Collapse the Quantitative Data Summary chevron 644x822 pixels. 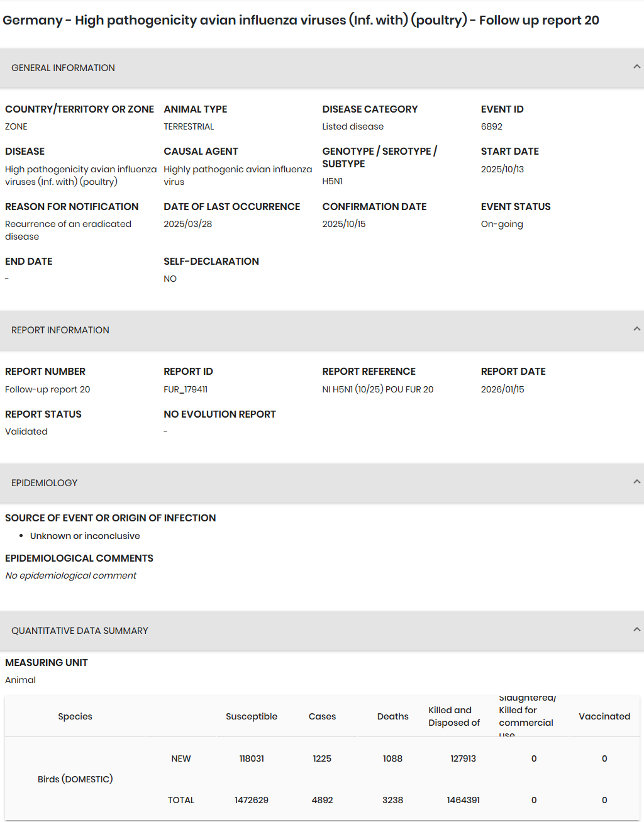tap(636, 630)
